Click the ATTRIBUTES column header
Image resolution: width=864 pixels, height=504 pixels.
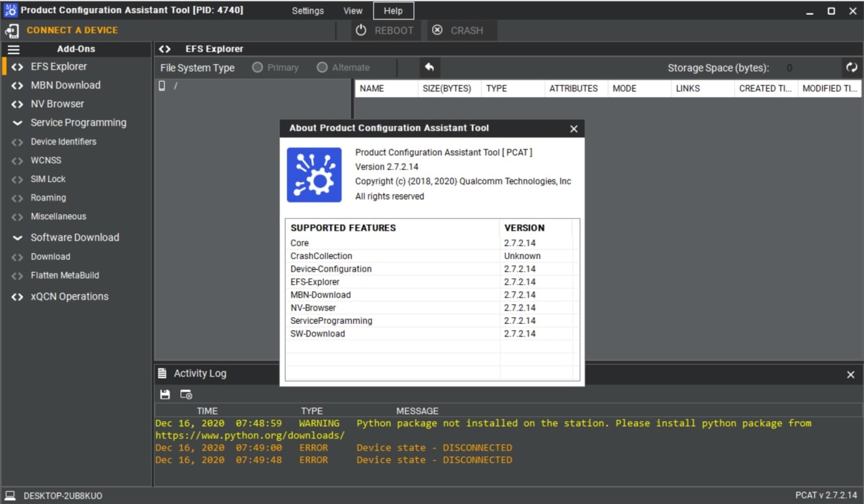(x=576, y=88)
